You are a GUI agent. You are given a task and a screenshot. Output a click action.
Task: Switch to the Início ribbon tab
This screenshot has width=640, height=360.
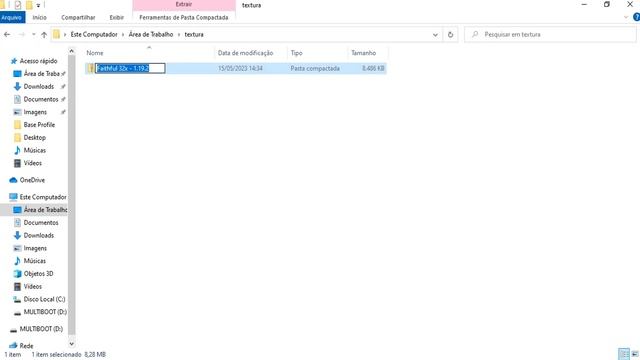coord(40,18)
